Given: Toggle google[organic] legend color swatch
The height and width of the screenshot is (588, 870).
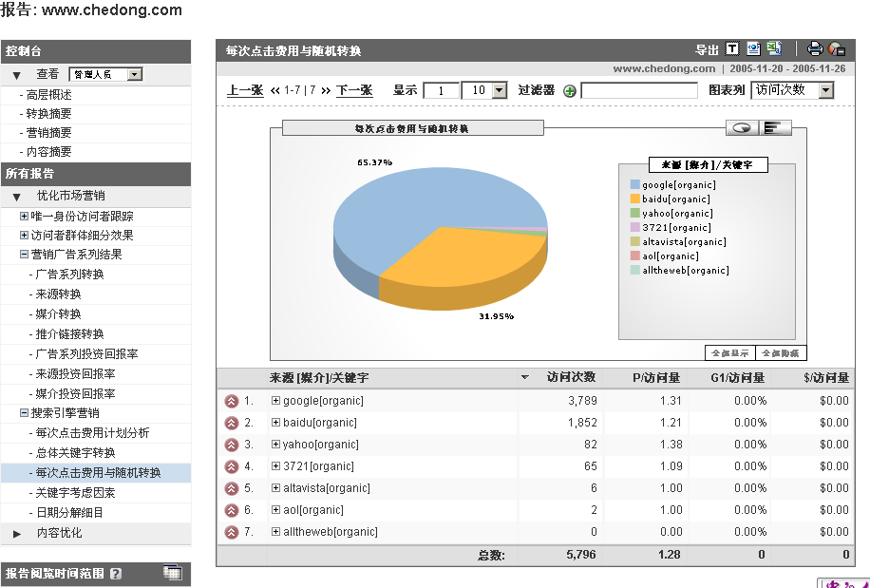Looking at the screenshot, I should click(635, 184).
